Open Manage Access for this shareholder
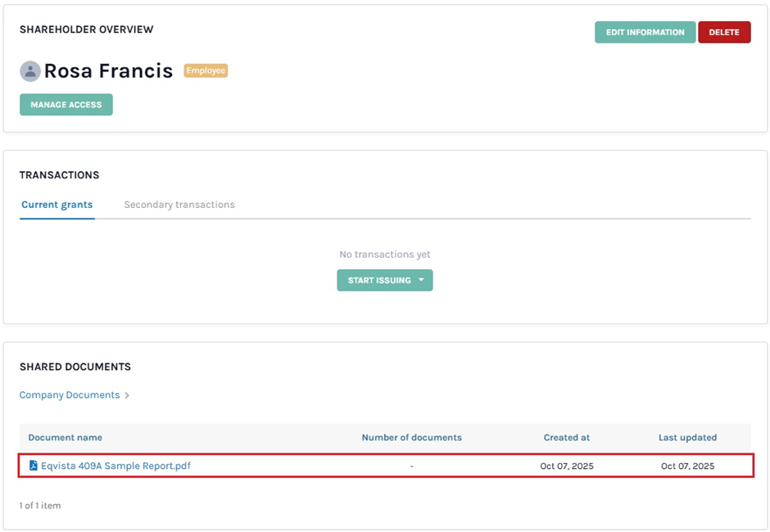Screen dimensions: 770x532 coord(66,105)
